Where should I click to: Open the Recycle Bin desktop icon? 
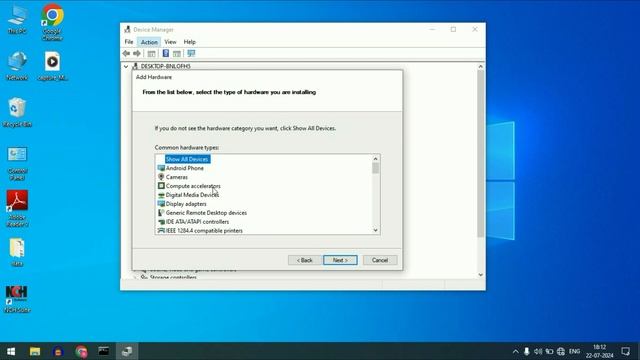[x=17, y=113]
